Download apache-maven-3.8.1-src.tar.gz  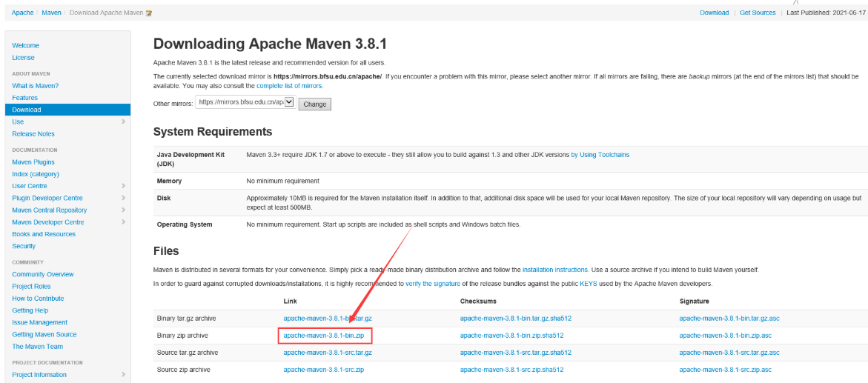(x=327, y=353)
